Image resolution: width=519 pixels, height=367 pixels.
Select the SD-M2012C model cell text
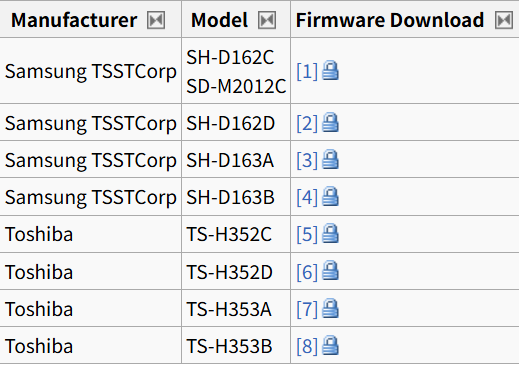point(236,86)
